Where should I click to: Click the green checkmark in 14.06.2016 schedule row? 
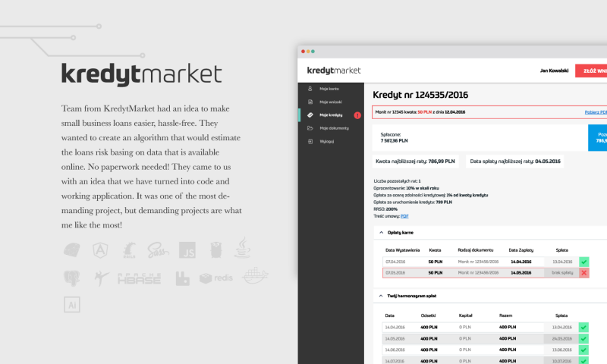[583, 350]
